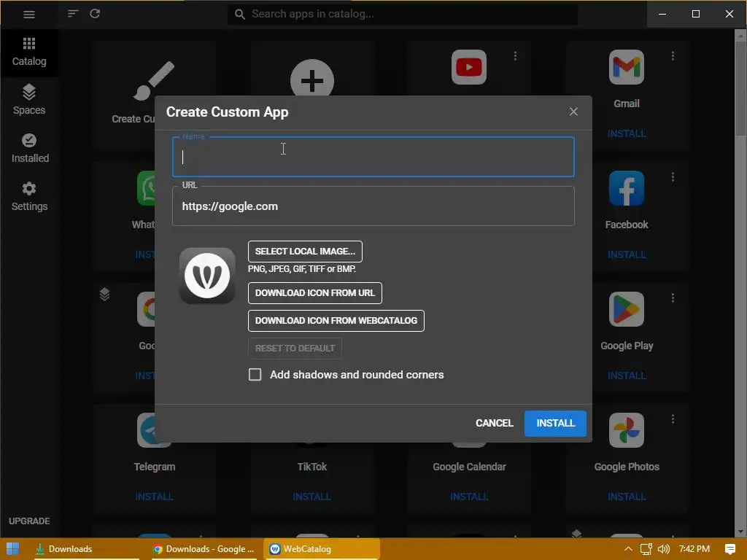The height and width of the screenshot is (560, 747).
Task: Click the WebCatalog default icon preview
Action: click(207, 276)
